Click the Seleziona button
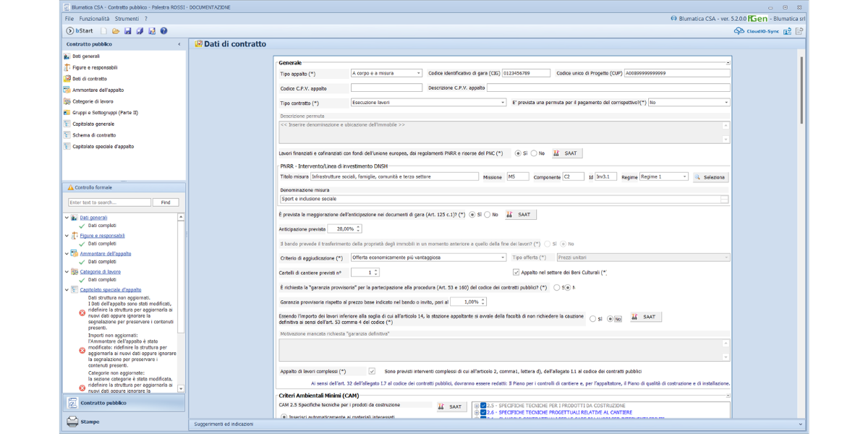Screen dimensions: 868x434 pos(710,177)
